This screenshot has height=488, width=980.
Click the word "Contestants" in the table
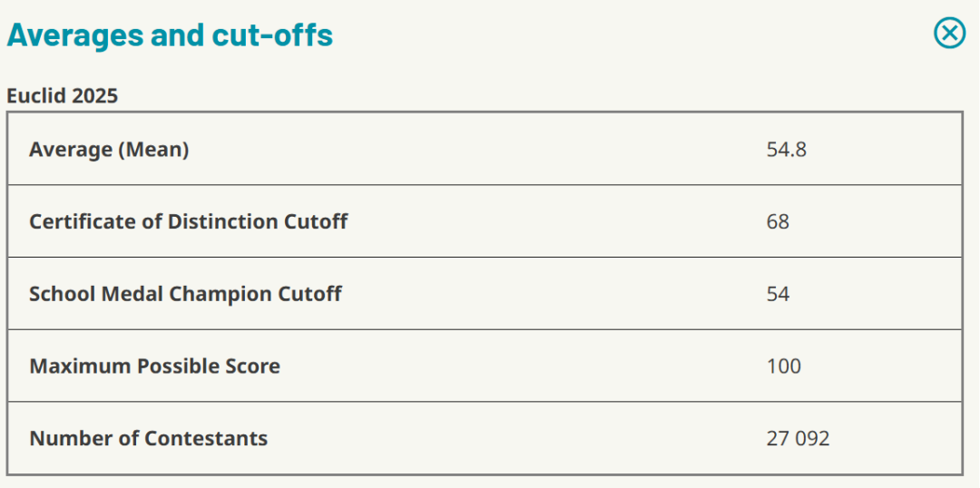[209, 439]
